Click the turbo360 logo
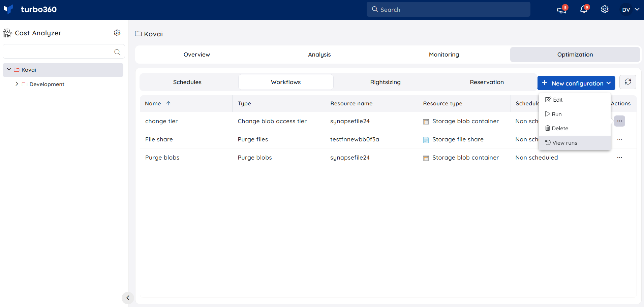The height and width of the screenshot is (307, 644). (30, 9)
